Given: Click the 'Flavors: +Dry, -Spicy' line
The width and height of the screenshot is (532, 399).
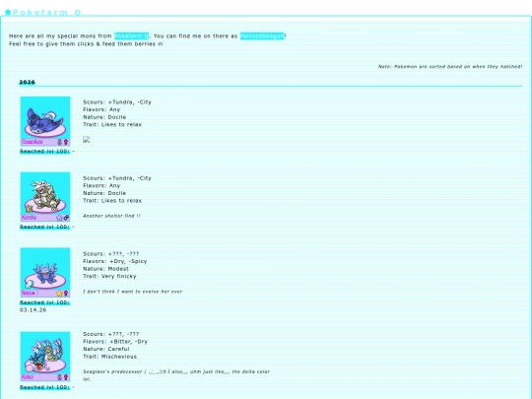Looking at the screenshot, I should (115, 261).
